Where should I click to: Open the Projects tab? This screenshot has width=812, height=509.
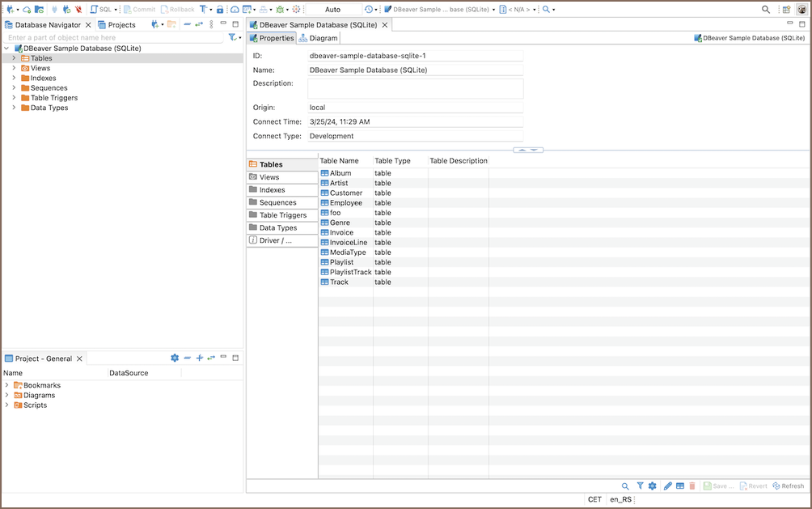[x=117, y=25]
